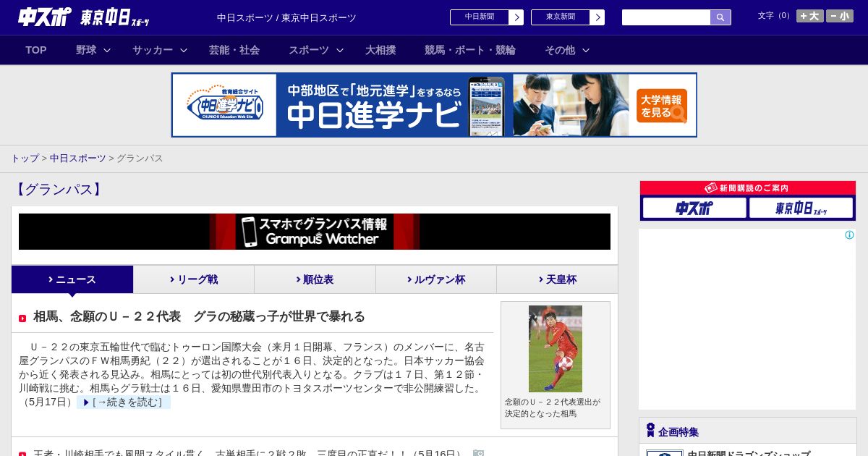868x456 pixels.
Task: Click the トップ breadcrumb link
Action: point(25,158)
